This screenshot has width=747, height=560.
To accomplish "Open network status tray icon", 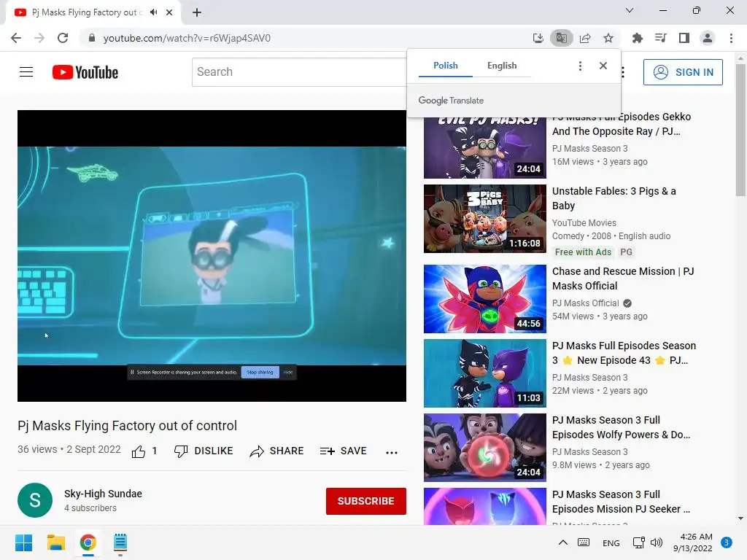I will pos(638,542).
